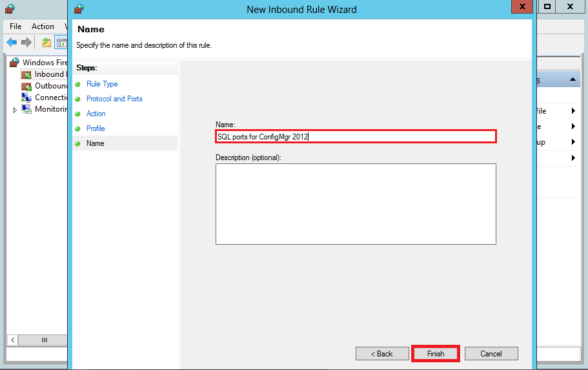Click the Up One Level folder icon
The width and height of the screenshot is (588, 370).
(x=46, y=43)
